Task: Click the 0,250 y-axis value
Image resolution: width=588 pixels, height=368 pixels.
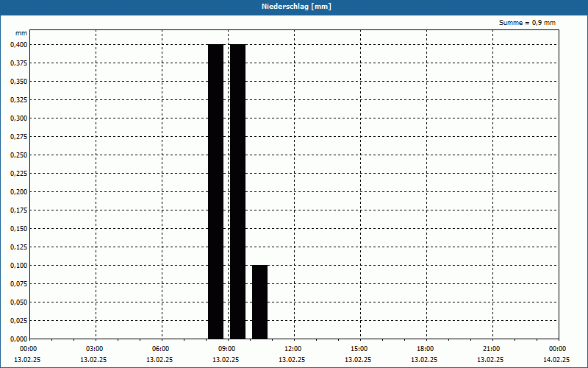Action: 19,155
